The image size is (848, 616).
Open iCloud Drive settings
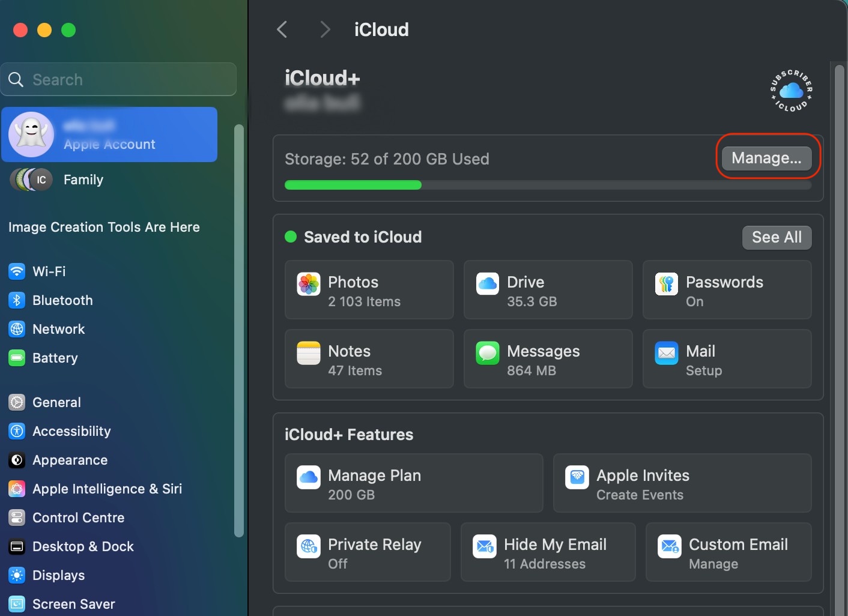click(547, 290)
